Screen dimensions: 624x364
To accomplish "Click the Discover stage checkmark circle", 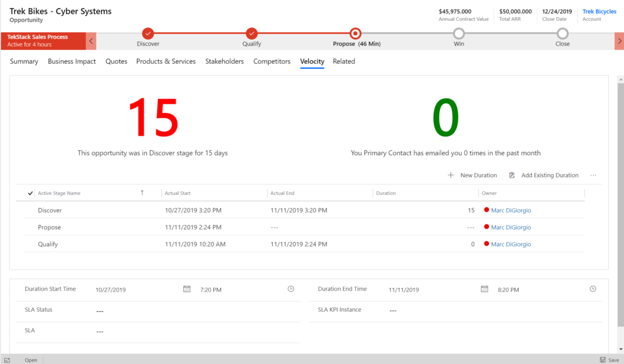I will 148,33.
